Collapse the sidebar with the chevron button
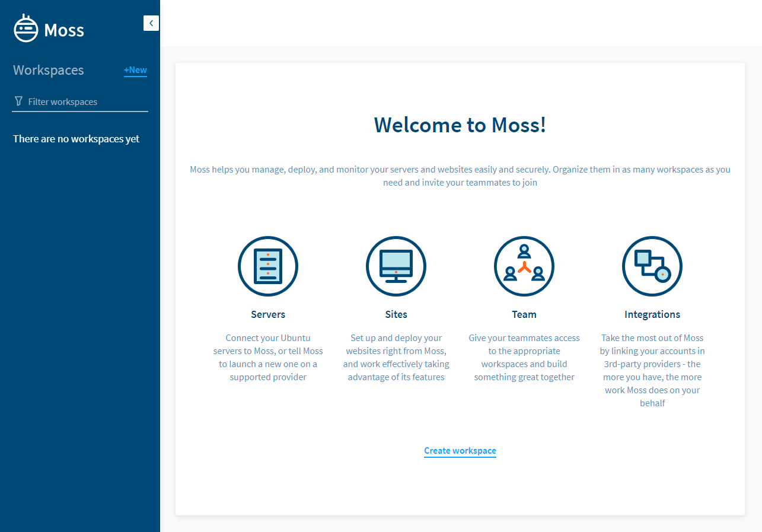This screenshot has height=532, width=762. tap(151, 23)
